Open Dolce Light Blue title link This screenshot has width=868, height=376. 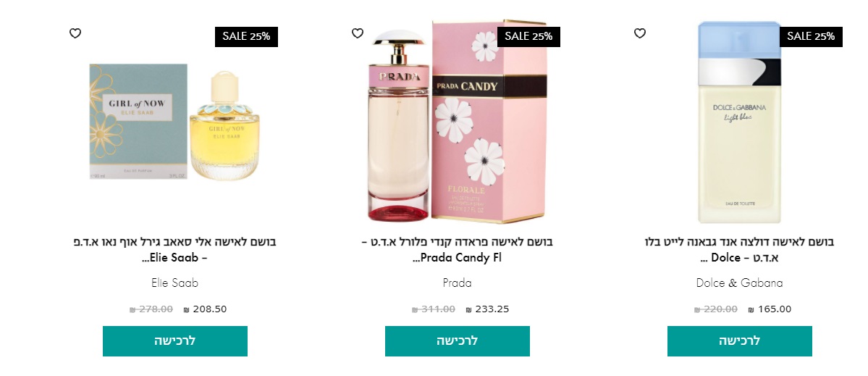(x=740, y=250)
